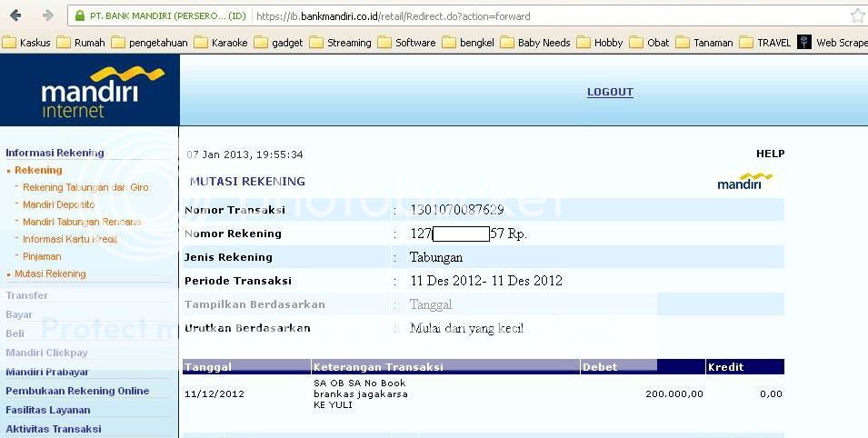The width and height of the screenshot is (868, 438).
Task: Open the bengkel bookmark folder
Action: [x=468, y=43]
